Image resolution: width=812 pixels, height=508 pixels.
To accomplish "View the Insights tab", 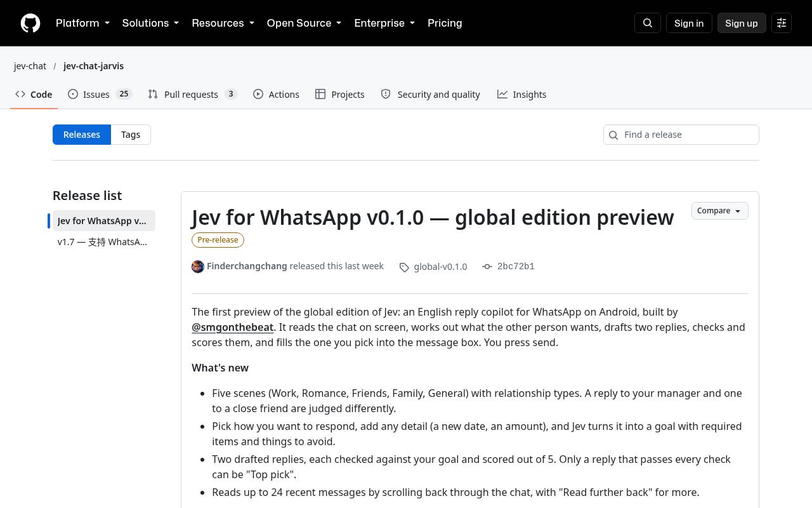I will 521,94.
